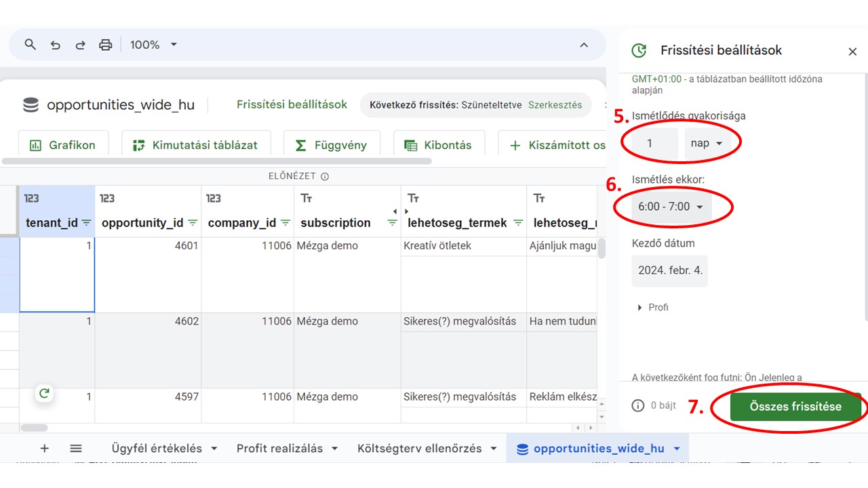Open the filter icon on the opportunity_id column
Viewport: 868px width, 488px height.
193,223
